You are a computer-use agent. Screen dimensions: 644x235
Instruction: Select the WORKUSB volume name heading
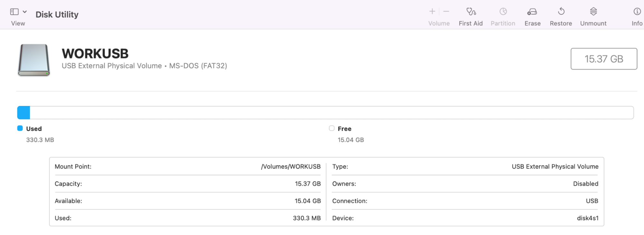coord(95,53)
